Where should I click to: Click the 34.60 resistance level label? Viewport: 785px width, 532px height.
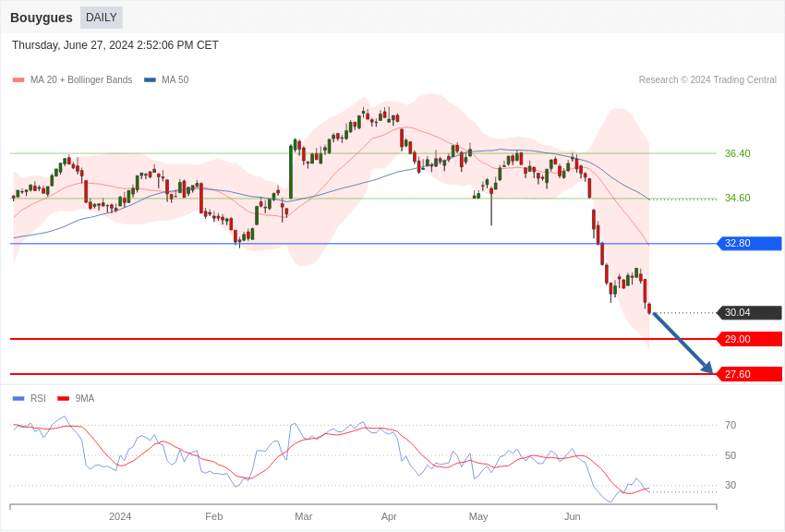click(x=737, y=198)
